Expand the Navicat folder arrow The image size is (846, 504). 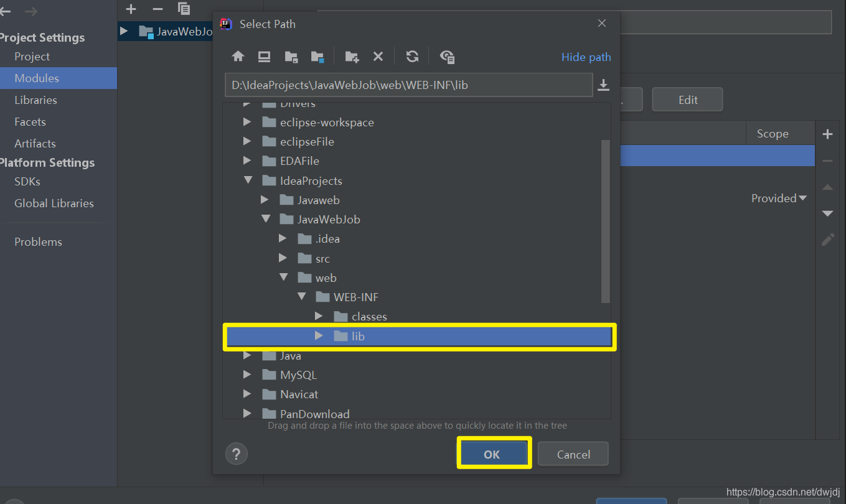[x=247, y=394]
